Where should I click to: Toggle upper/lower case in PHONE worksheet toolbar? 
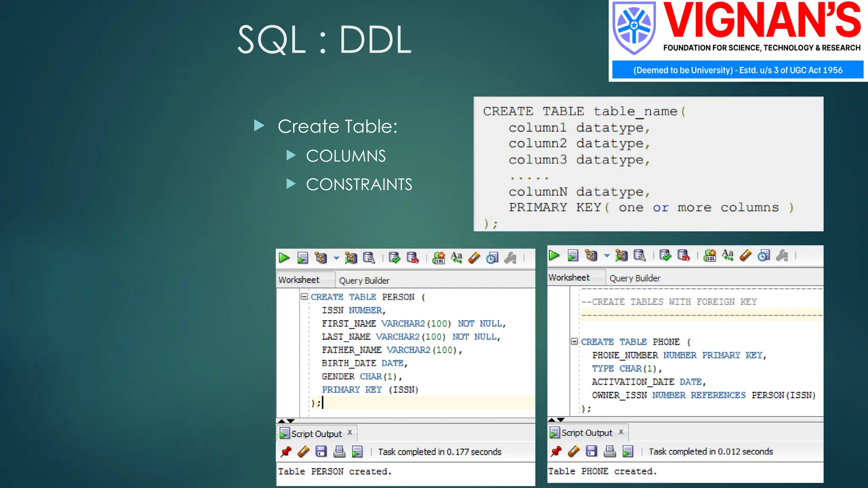728,255
